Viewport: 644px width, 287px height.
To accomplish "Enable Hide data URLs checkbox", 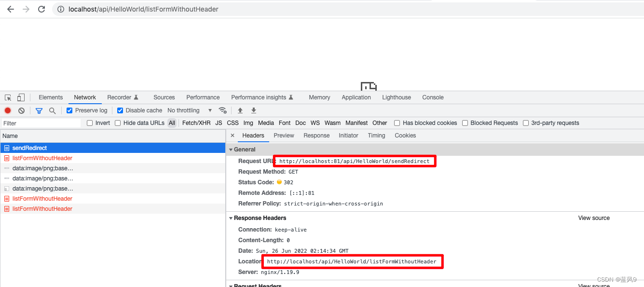I will pyautogui.click(x=118, y=123).
